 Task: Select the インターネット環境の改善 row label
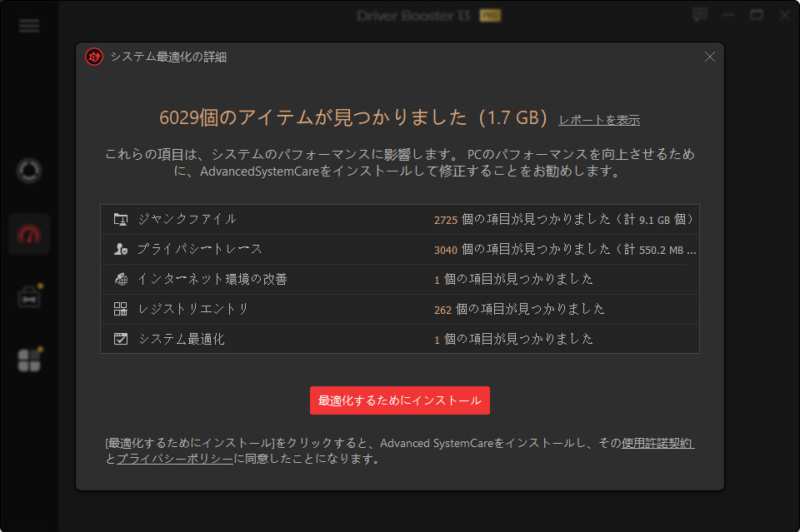pos(212,279)
